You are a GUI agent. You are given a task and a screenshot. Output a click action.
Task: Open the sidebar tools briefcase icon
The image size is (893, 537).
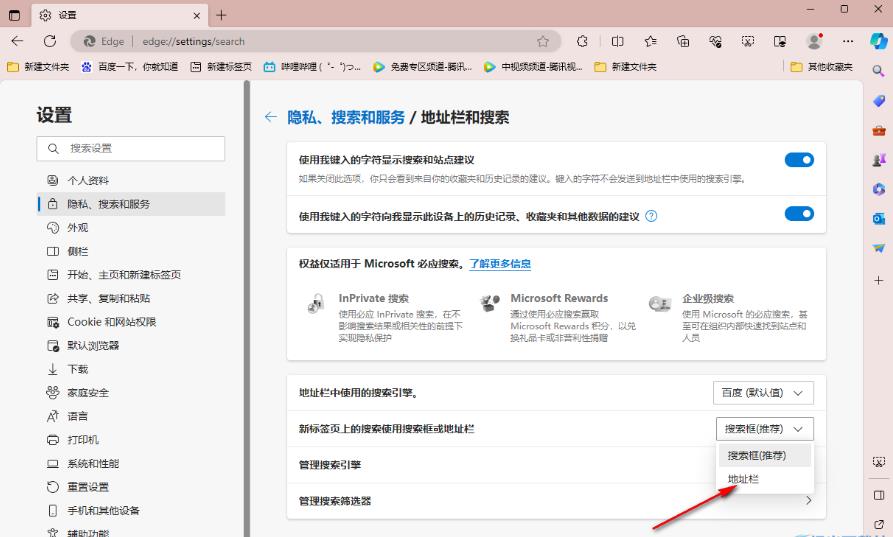[x=879, y=130]
